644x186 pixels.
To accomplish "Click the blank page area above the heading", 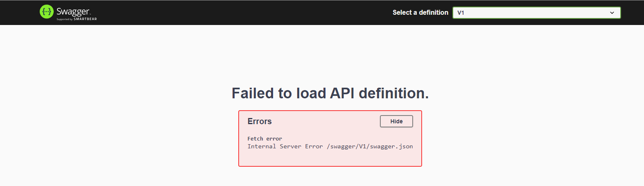I will pyautogui.click(x=328, y=53).
